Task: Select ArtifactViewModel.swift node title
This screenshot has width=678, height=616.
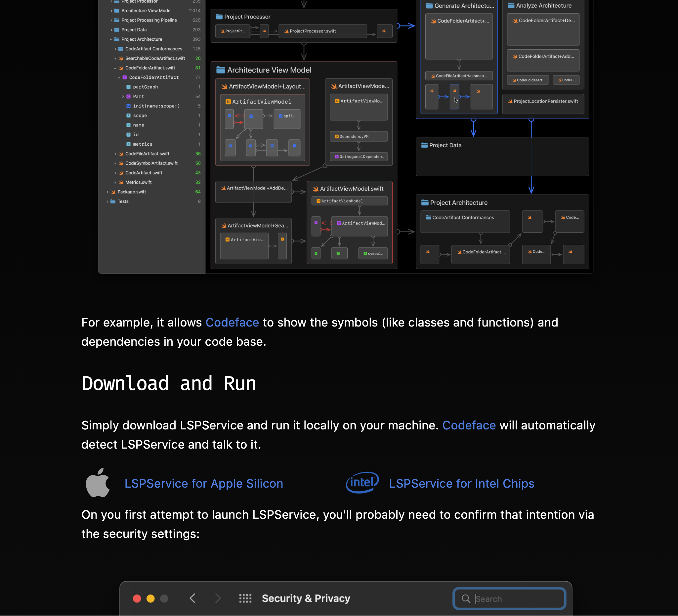Action: click(x=352, y=189)
